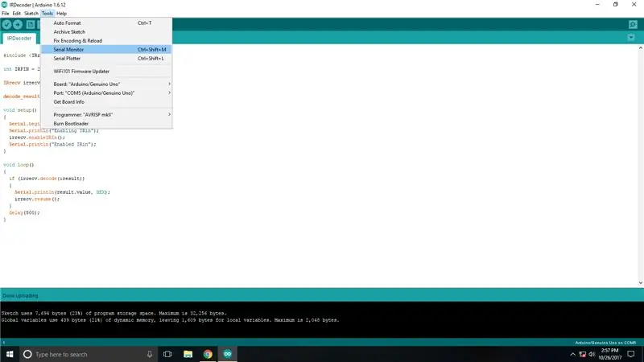Show hidden system tray icons

point(573,355)
